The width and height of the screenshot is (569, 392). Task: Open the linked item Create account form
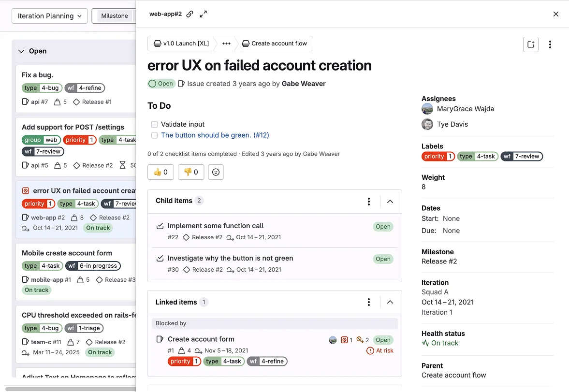(201, 339)
